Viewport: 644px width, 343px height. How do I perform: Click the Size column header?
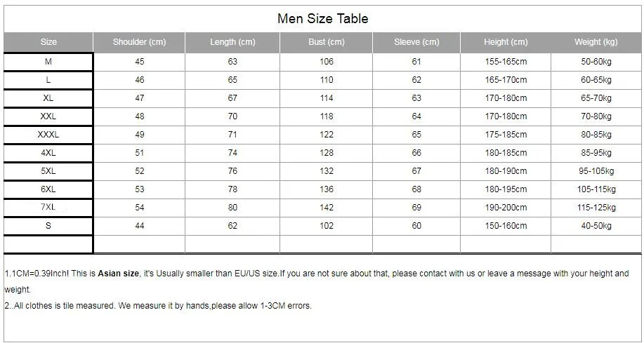48,42
